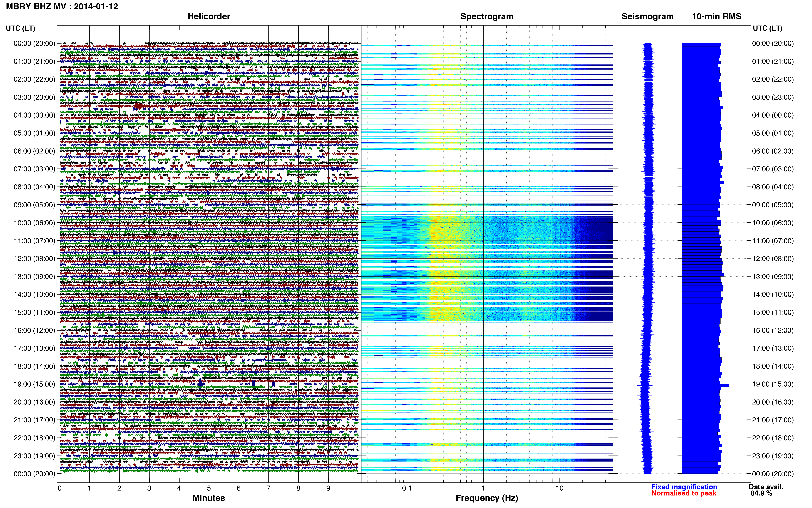Click the Data avail. 84.9 % readout

point(766,490)
